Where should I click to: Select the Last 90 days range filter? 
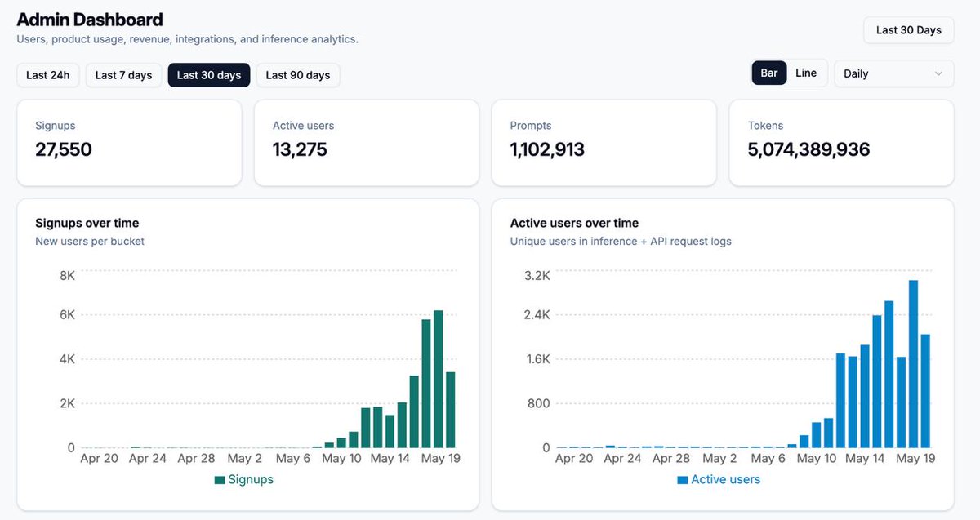pyautogui.click(x=298, y=75)
